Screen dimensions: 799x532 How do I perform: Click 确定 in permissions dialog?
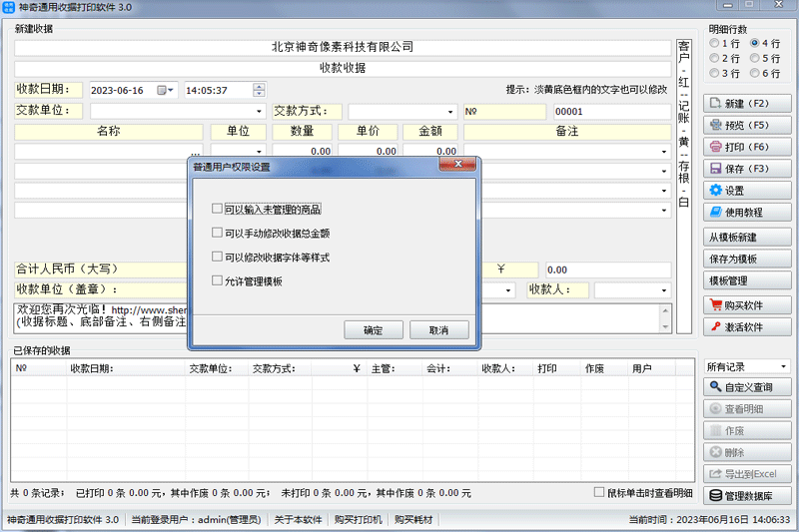[x=373, y=330]
